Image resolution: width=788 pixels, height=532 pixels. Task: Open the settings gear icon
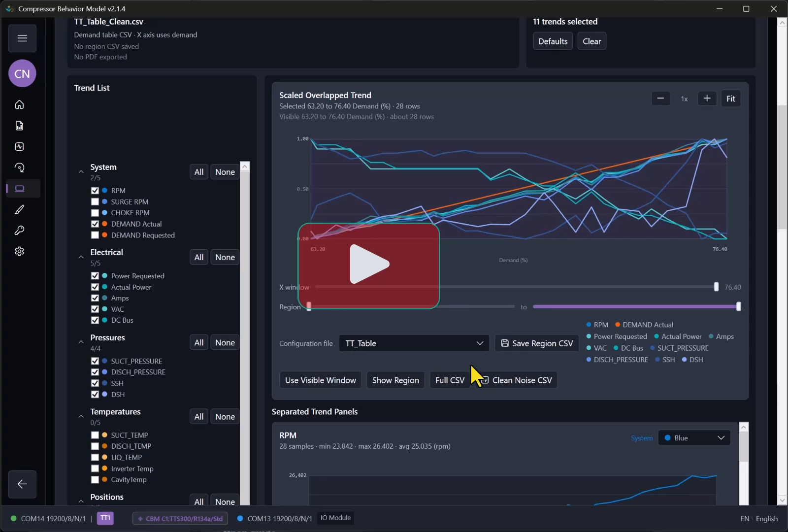tap(19, 251)
